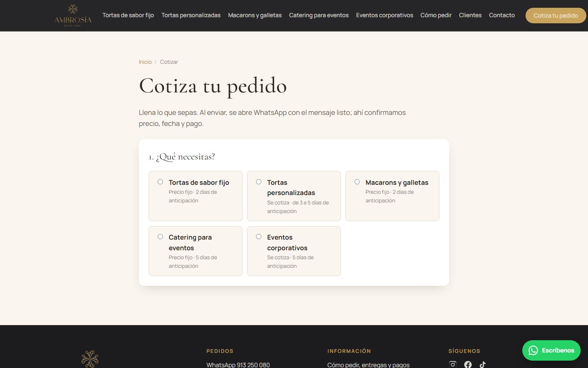Open Tortas de sabor fijo nav menu
This screenshot has height=368, width=588.
(x=128, y=15)
